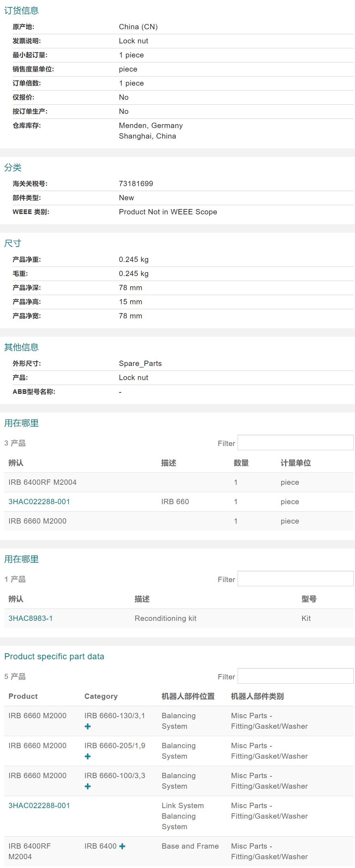Sort by the 数量 column header

pyautogui.click(x=241, y=463)
